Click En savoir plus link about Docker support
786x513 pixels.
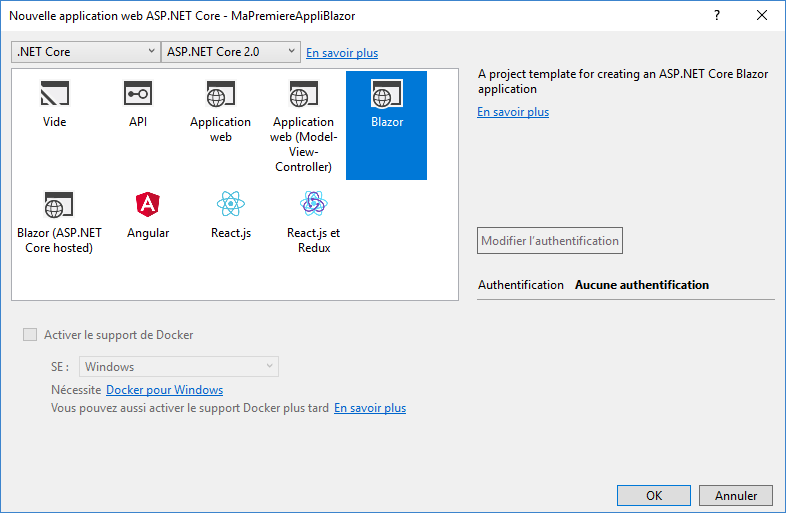pyautogui.click(x=370, y=408)
